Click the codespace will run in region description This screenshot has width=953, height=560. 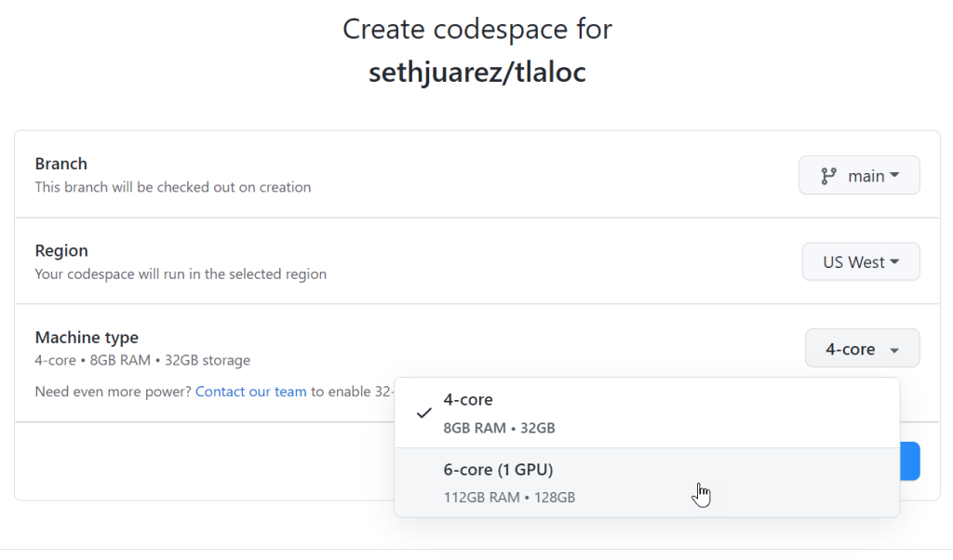(x=181, y=274)
